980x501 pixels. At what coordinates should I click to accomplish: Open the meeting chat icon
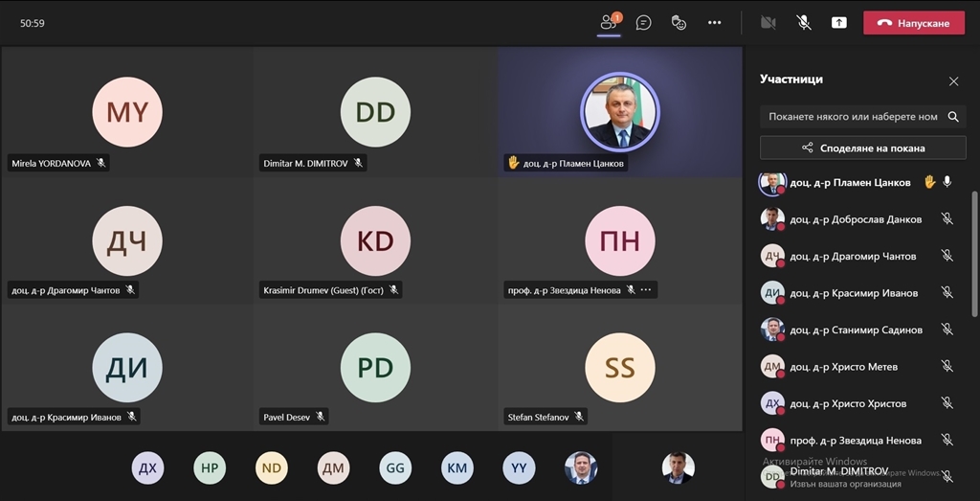click(x=644, y=22)
